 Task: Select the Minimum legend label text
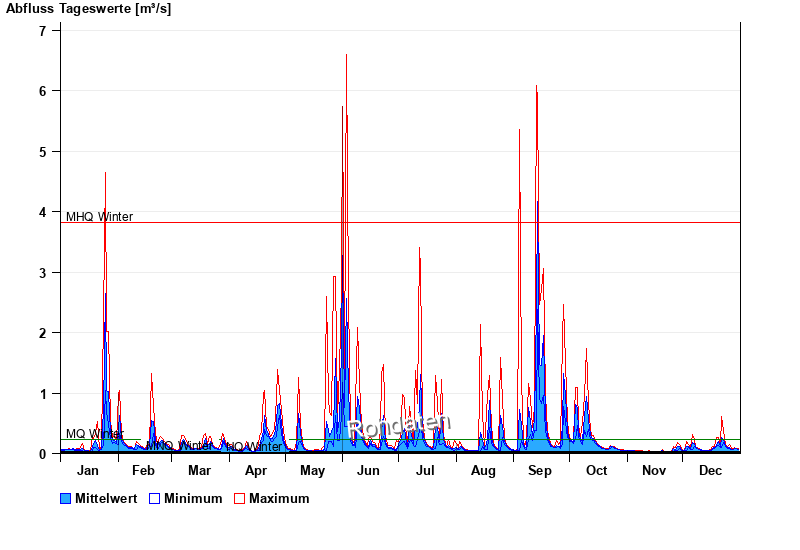pyautogui.click(x=193, y=498)
